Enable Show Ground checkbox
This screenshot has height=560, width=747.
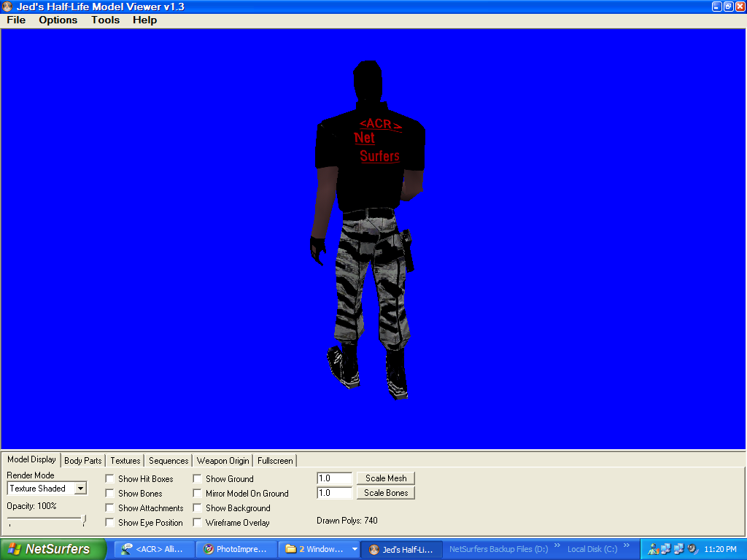coord(197,478)
